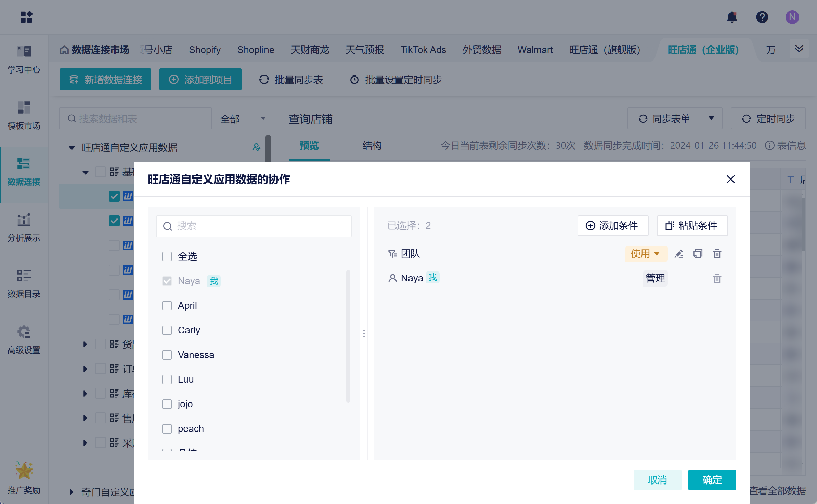The width and height of the screenshot is (817, 504).
Task: Delete the 团队 condition via the trash icon
Action: [717, 254]
